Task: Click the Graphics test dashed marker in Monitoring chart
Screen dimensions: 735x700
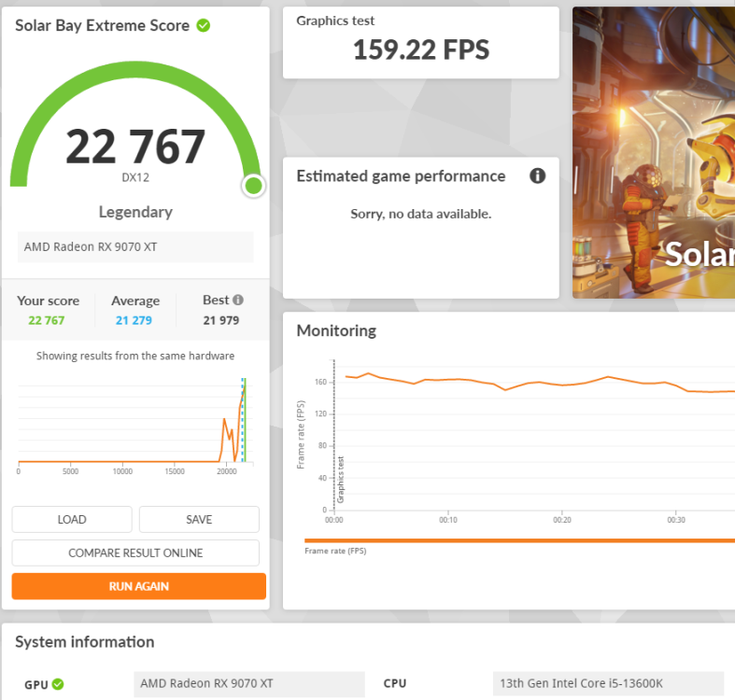Action: pos(334,435)
